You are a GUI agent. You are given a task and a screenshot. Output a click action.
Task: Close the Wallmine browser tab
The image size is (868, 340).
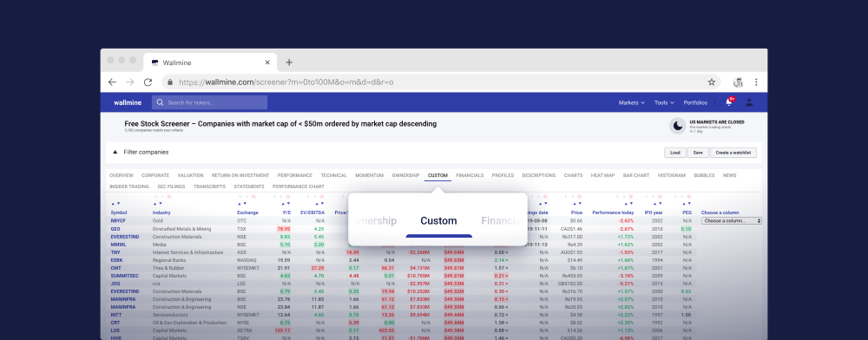[267, 62]
